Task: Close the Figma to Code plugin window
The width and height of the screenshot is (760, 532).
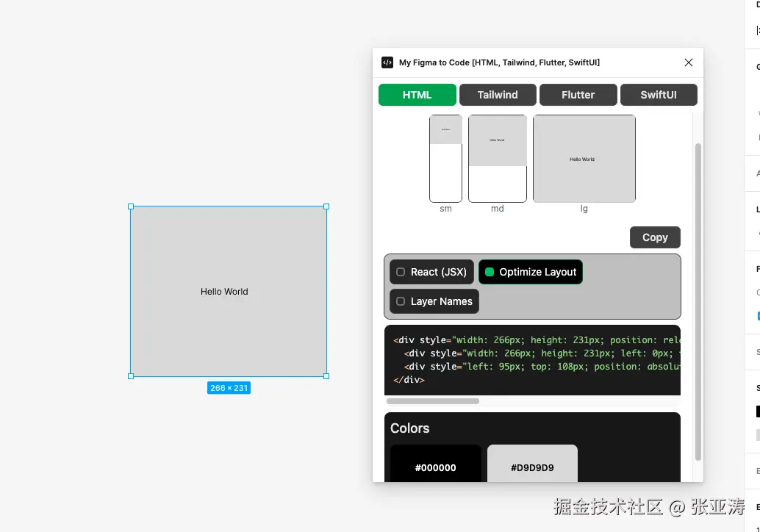Action: point(688,62)
